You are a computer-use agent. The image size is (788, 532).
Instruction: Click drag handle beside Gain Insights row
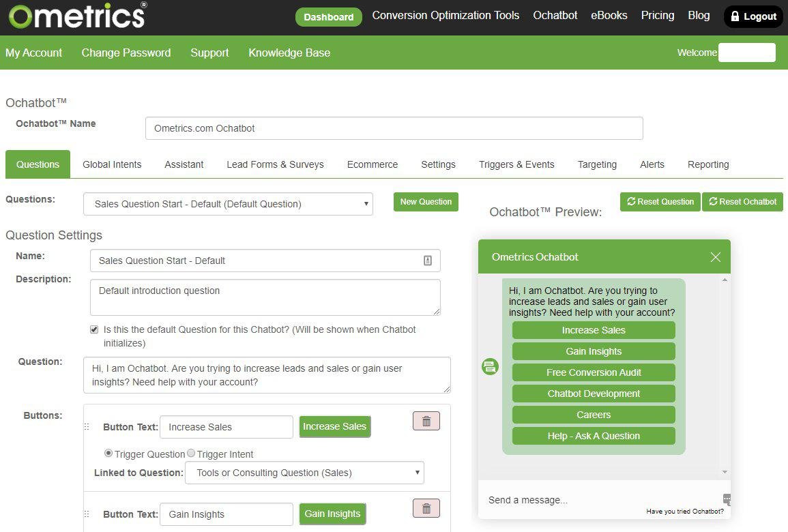coord(87,514)
